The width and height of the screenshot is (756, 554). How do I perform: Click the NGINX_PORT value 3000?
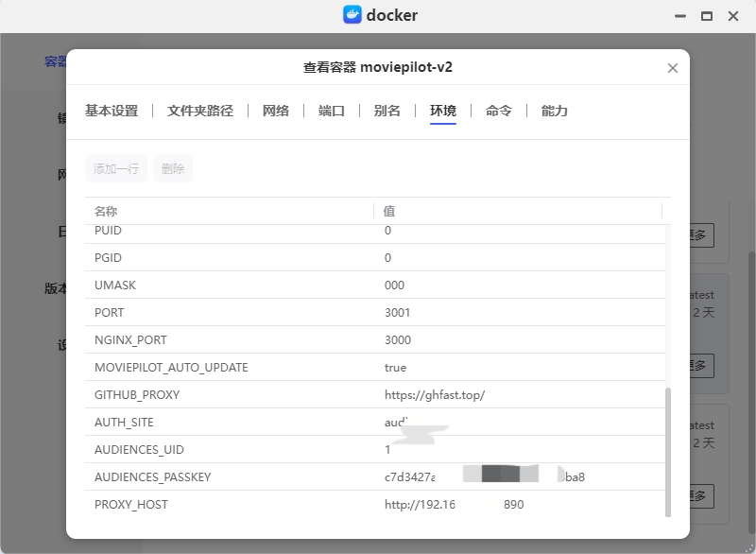(x=398, y=340)
